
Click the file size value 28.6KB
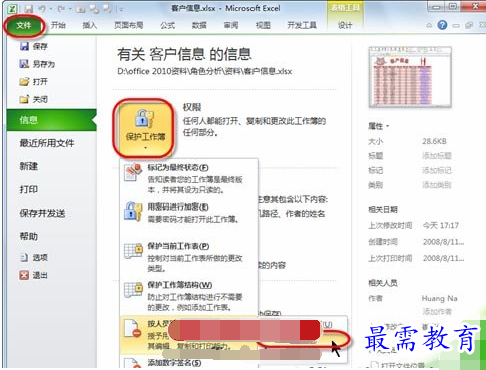[x=434, y=141]
